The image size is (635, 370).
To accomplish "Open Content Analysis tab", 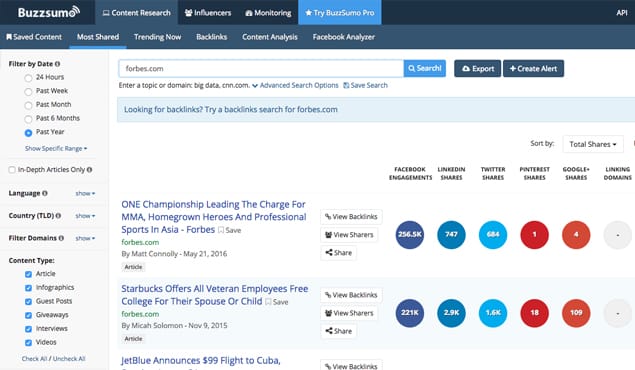I will [x=270, y=37].
